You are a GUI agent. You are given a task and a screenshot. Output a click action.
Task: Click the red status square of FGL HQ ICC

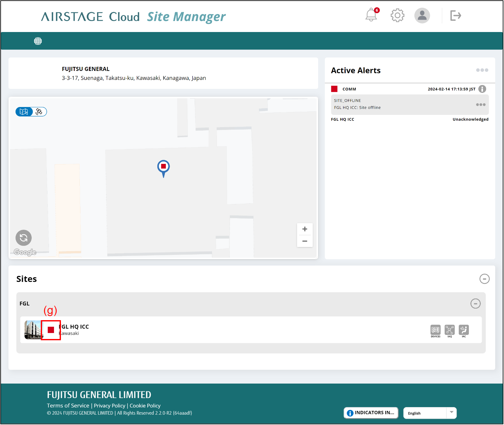(51, 330)
